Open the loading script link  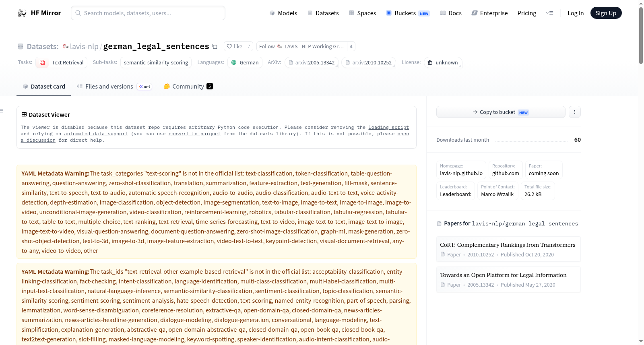(x=388, y=127)
